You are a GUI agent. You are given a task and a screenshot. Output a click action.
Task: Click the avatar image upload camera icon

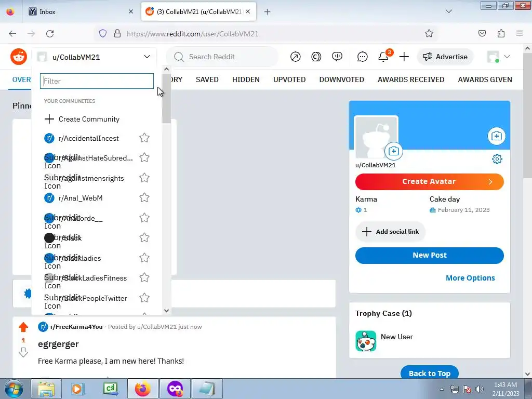pyautogui.click(x=394, y=151)
